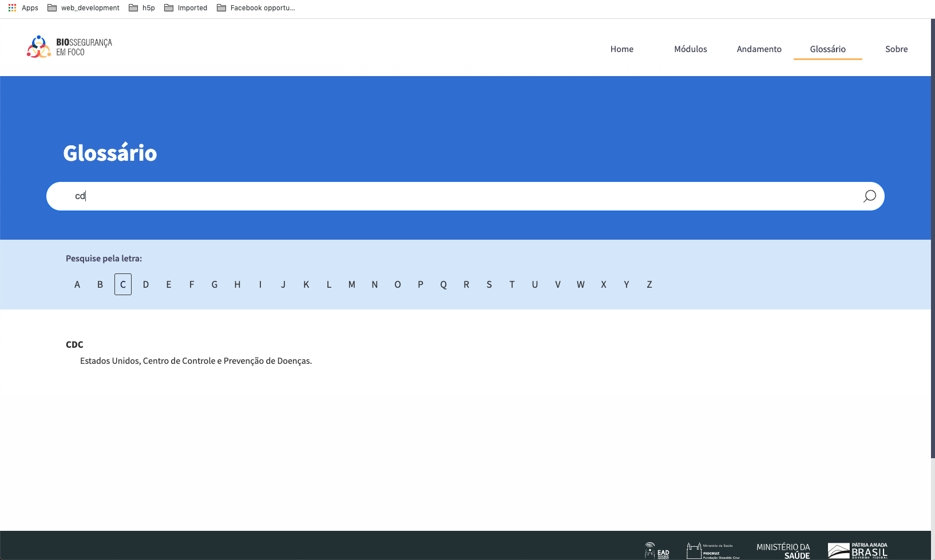Image resolution: width=935 pixels, height=560 pixels.
Task: Select letter Z in the alphabet filter
Action: [649, 284]
